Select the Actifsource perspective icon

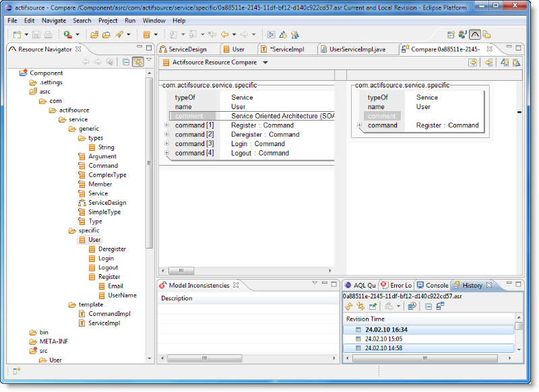click(475, 34)
